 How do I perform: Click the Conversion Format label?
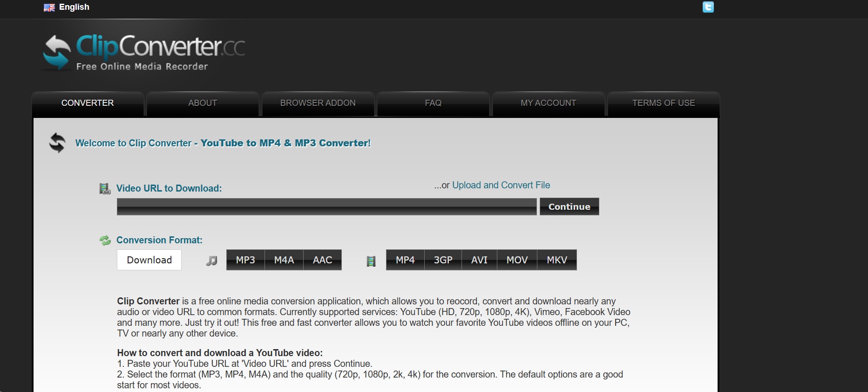pyautogui.click(x=159, y=240)
